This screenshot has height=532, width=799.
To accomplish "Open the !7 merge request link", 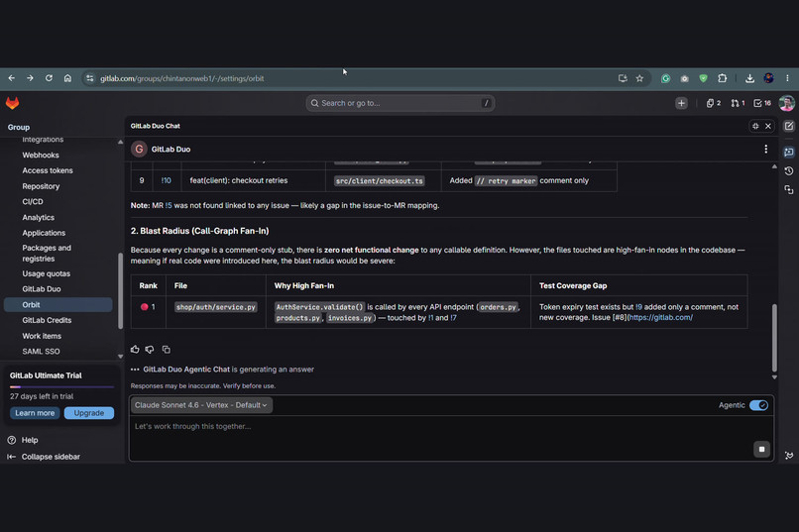I will [453, 318].
